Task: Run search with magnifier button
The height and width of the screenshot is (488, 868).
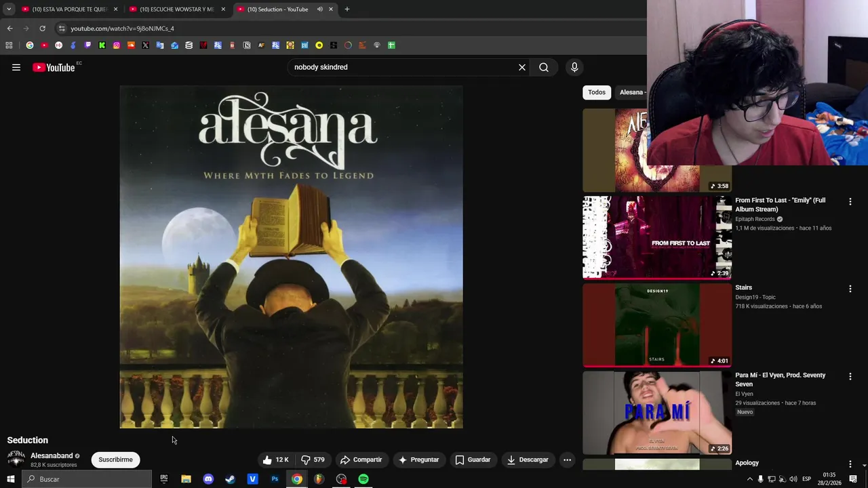Action: coord(544,67)
